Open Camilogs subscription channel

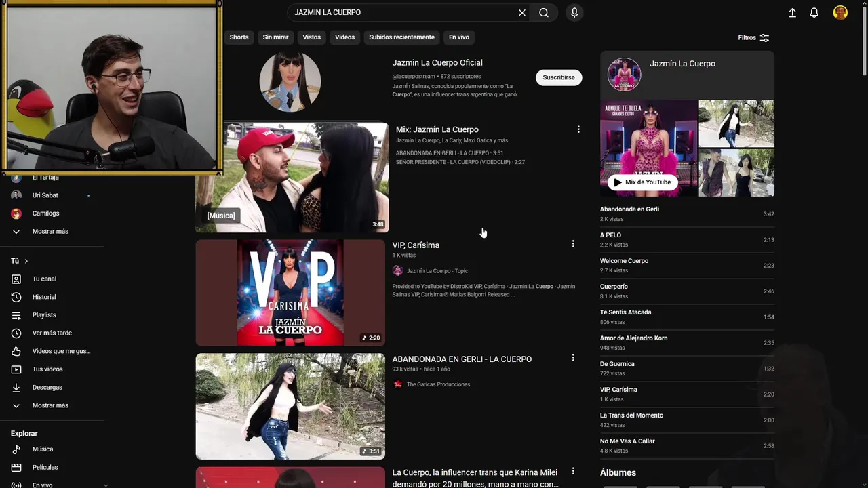[x=52, y=213]
